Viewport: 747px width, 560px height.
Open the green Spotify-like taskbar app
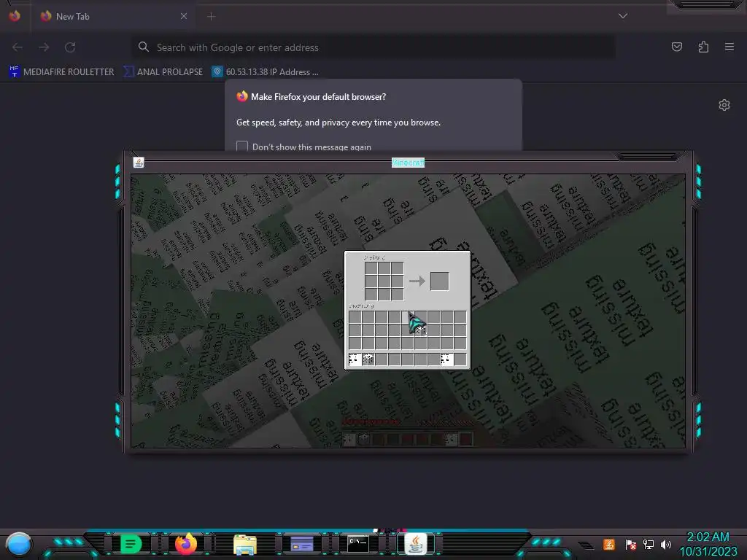point(131,544)
